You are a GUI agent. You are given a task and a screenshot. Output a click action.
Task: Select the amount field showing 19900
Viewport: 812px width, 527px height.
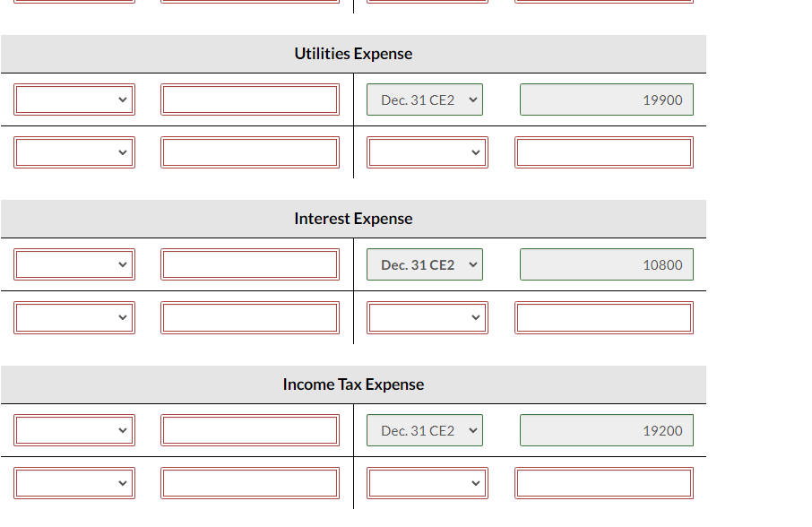[x=607, y=99]
